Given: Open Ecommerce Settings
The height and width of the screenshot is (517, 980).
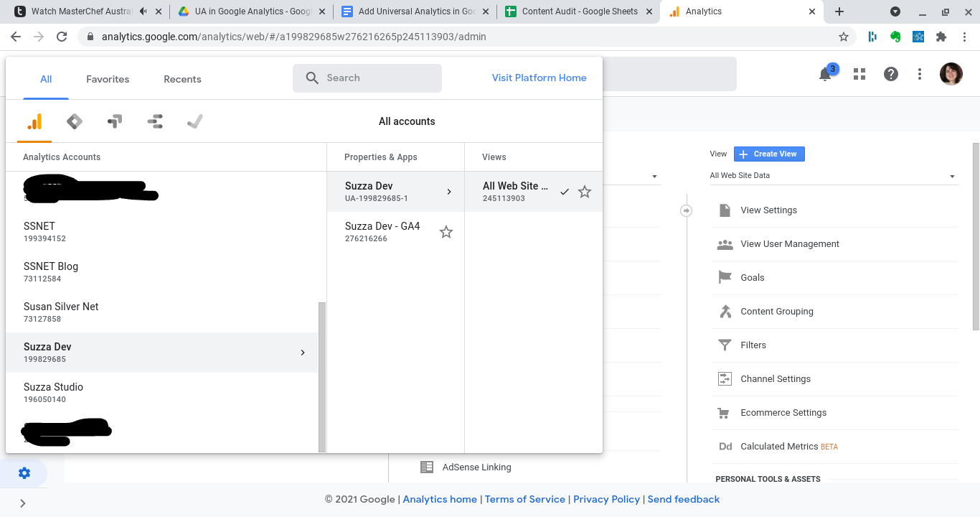Looking at the screenshot, I should (x=835, y=413).
